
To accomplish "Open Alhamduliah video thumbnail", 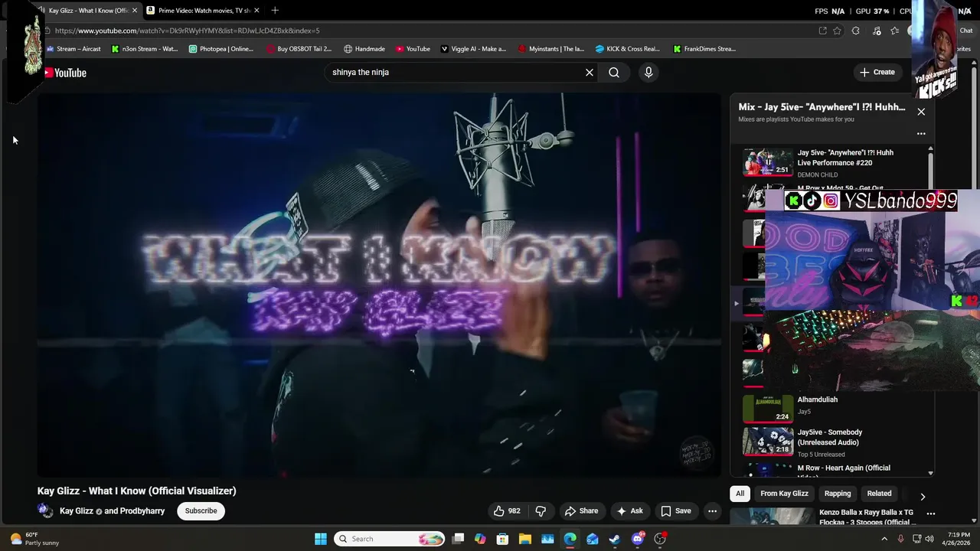I will (767, 409).
